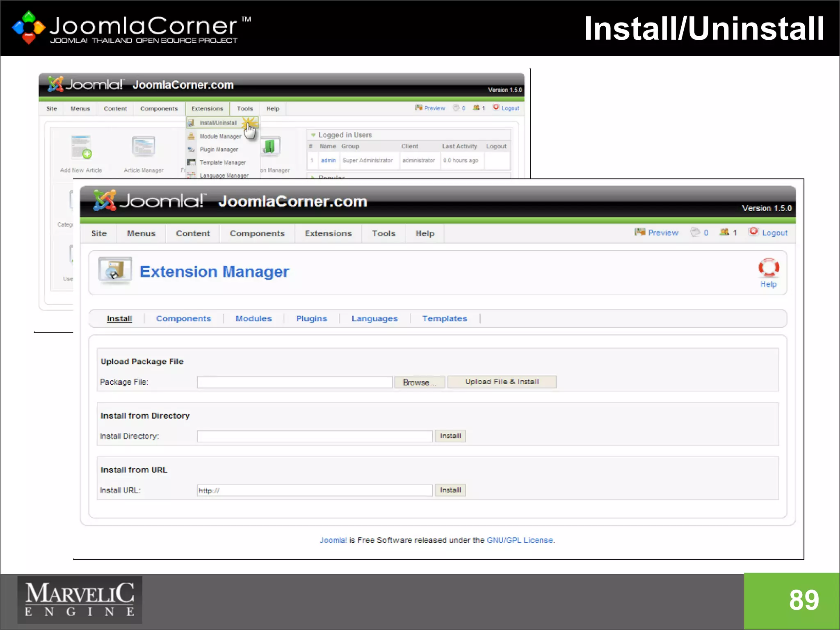The width and height of the screenshot is (840, 630).
Task: Open Menus menu in front Joomla window
Action: click(141, 233)
